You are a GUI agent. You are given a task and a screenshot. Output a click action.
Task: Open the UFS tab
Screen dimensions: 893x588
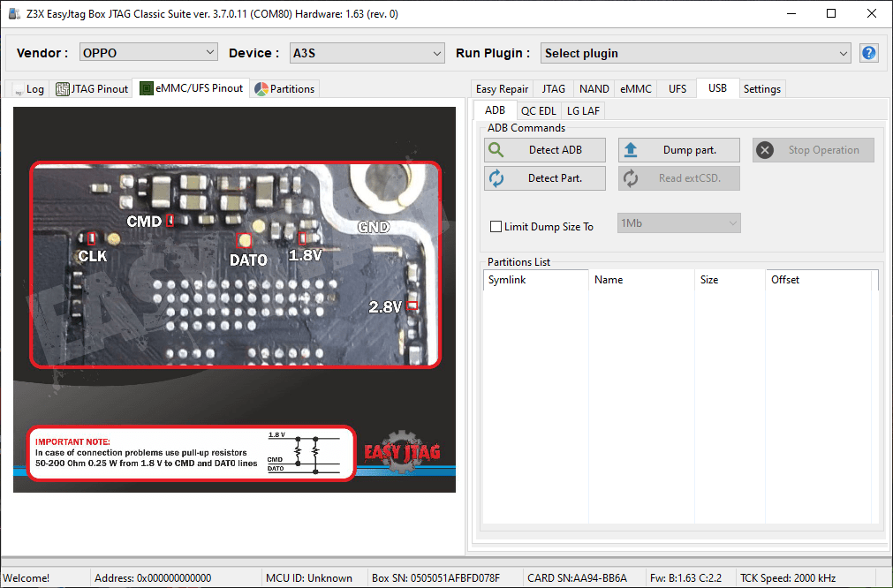[x=677, y=89]
